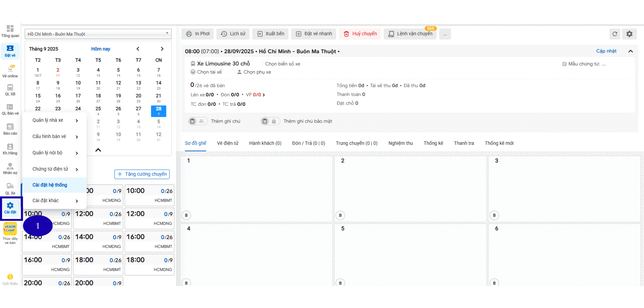The image size is (644, 308).
Task: Switch to the Vé điện tử tab
Action: (x=228, y=143)
